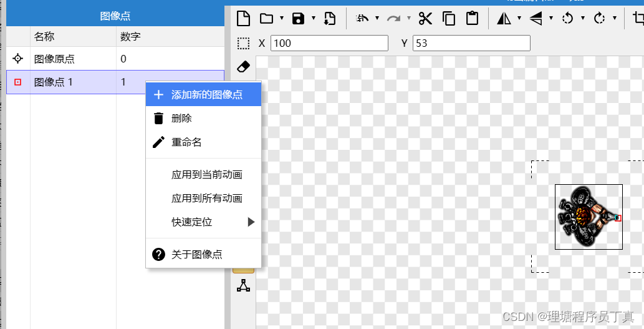The height and width of the screenshot is (329, 644).
Task: Choose 关于图像点 from context menu
Action: pyautogui.click(x=203, y=254)
